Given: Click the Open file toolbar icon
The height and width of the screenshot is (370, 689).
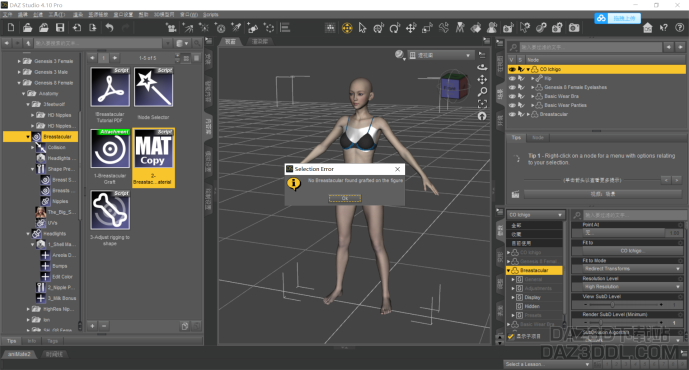Looking at the screenshot, I should 27,28.
